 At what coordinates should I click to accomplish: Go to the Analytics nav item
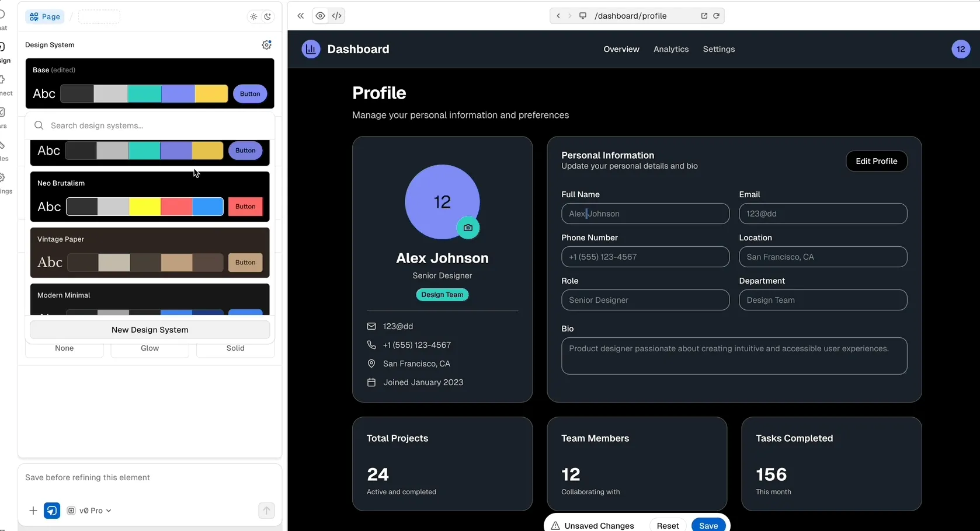point(671,49)
